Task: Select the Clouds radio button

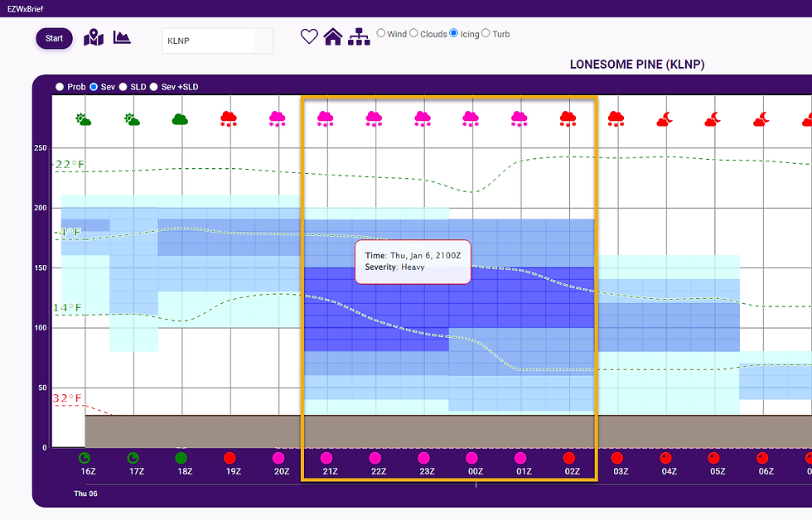Action: click(x=413, y=33)
